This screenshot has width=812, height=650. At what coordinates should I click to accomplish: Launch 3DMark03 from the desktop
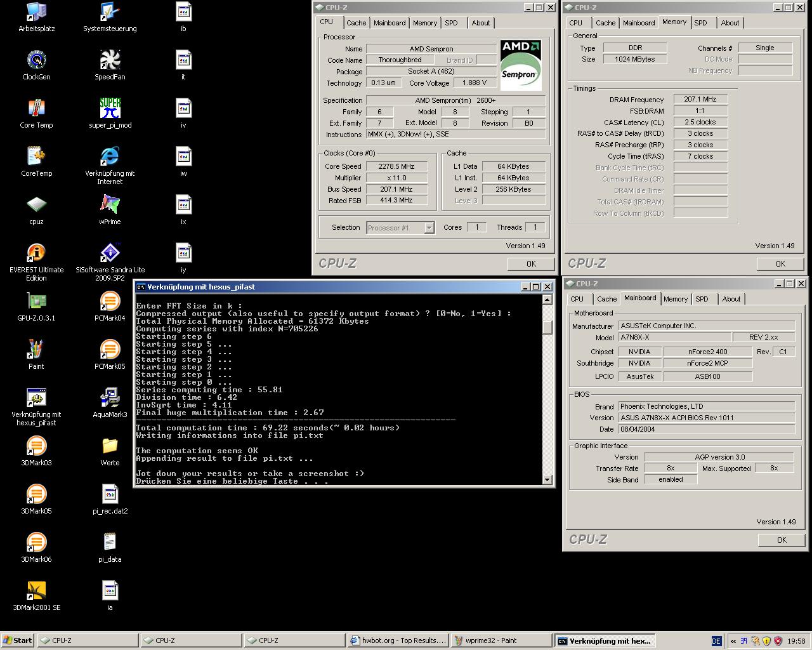[x=36, y=451]
